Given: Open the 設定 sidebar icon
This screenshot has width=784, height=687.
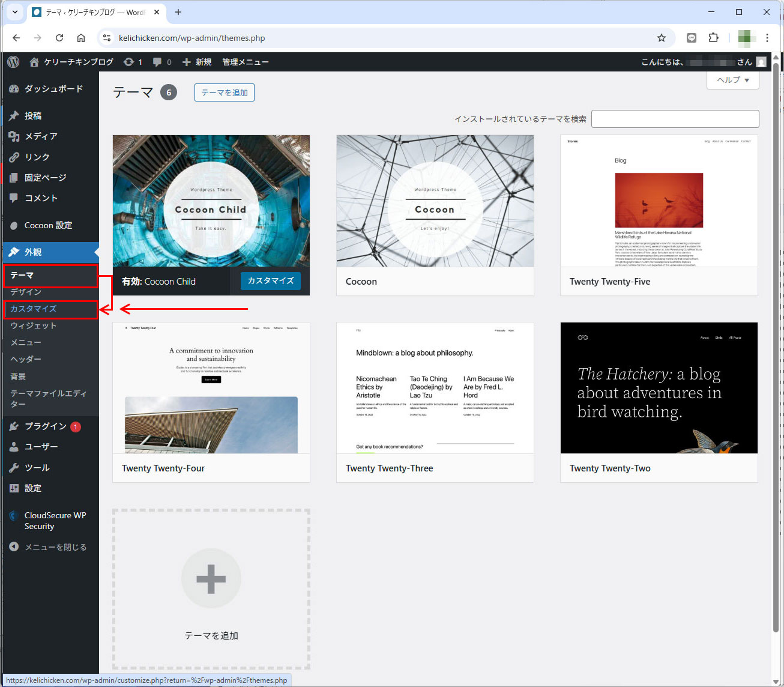Looking at the screenshot, I should [14, 488].
